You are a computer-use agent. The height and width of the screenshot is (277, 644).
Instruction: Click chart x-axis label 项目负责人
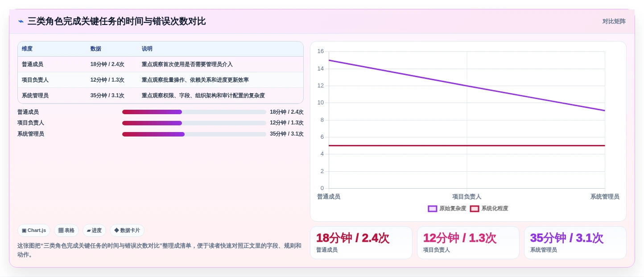[467, 197]
